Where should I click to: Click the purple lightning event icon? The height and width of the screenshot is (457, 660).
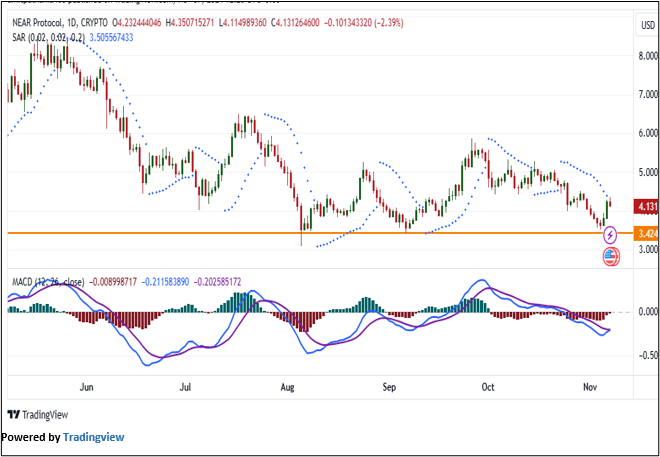pos(610,235)
